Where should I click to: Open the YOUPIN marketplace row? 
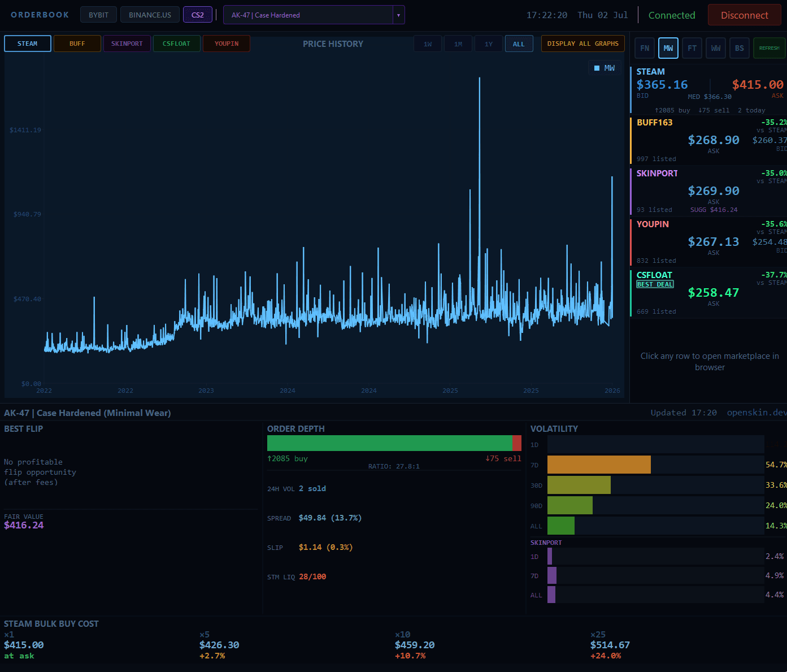708,242
